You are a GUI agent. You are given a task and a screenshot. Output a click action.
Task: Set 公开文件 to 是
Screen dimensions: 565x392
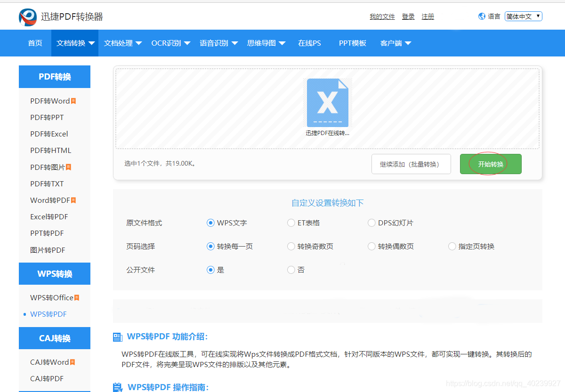210,270
